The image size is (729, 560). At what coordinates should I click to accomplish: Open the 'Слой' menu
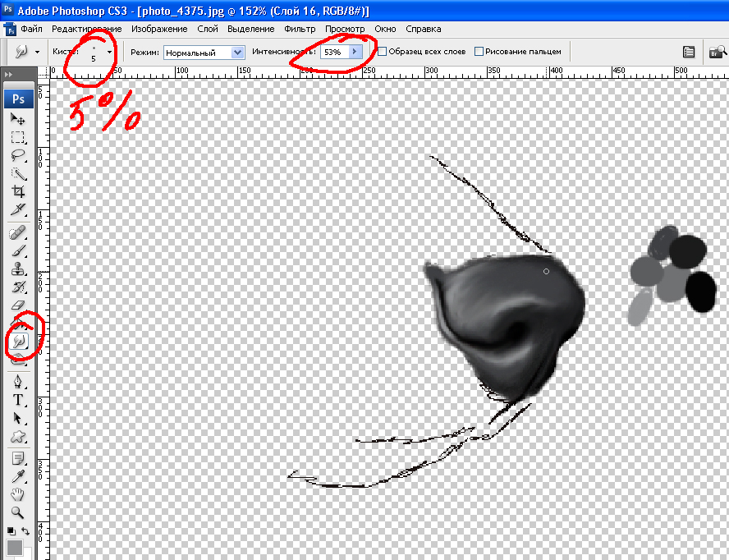point(208,29)
